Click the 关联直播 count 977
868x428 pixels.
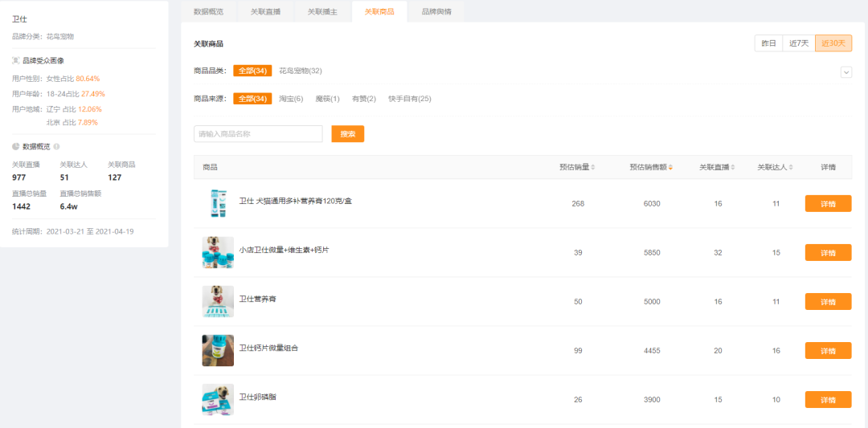click(x=18, y=178)
